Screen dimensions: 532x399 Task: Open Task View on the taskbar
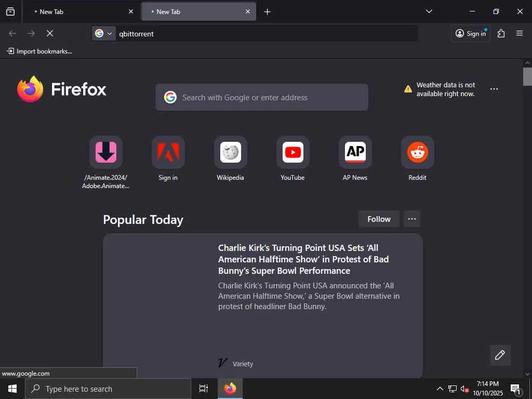tap(204, 389)
